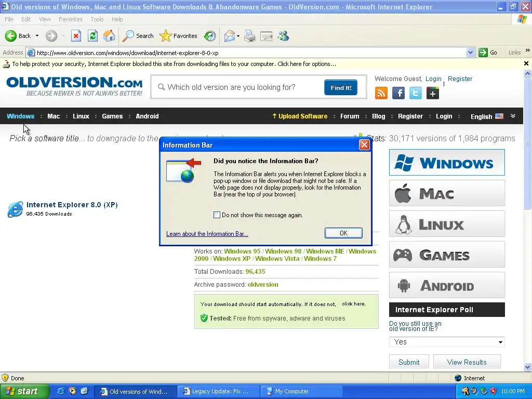The width and height of the screenshot is (532, 399).
Task: Select the Games navigation tab
Action: pyautogui.click(x=112, y=116)
